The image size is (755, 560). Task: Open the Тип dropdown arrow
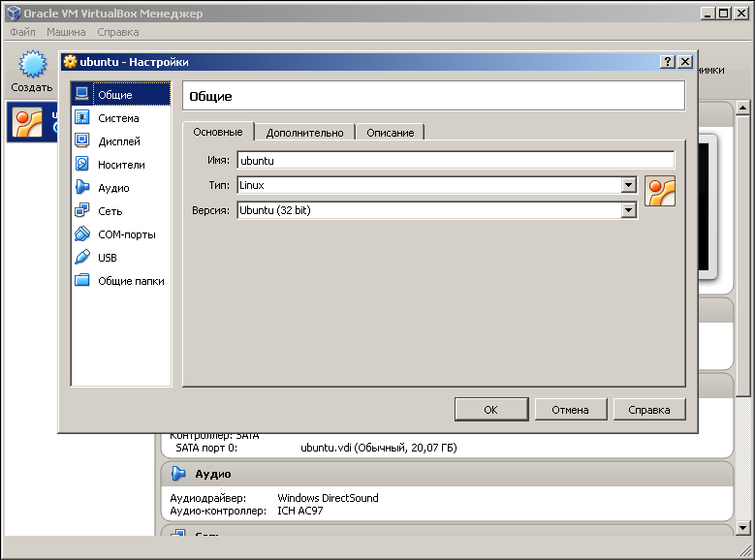[x=628, y=185]
